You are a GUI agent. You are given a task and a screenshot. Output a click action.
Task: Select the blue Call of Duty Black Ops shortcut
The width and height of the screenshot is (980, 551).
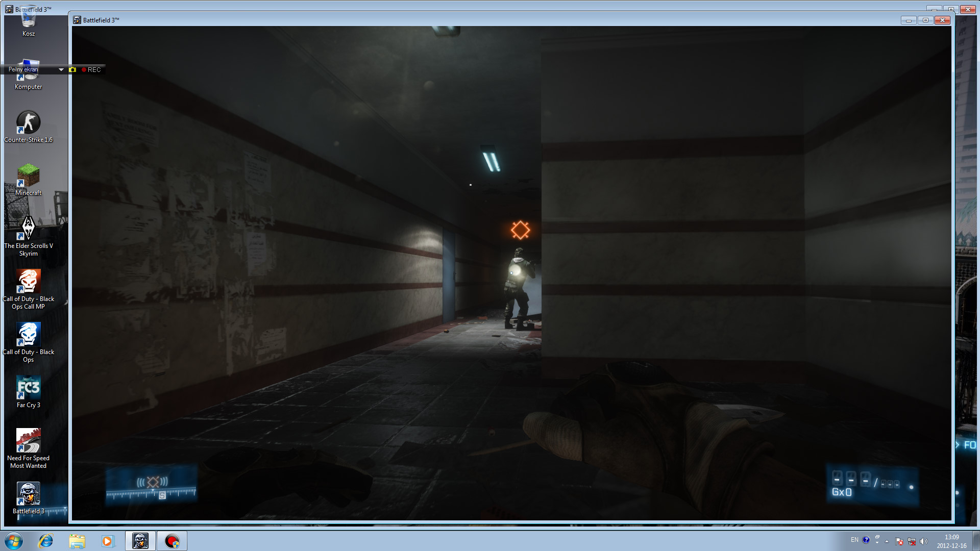pos(29,342)
